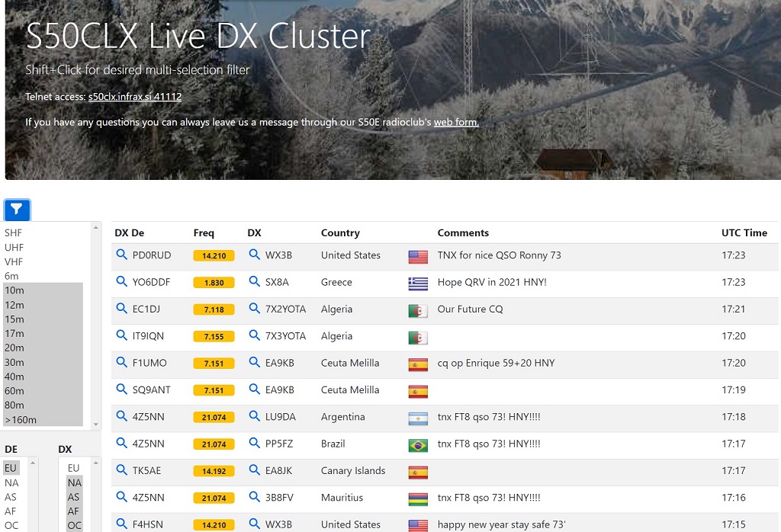Screen dimensions: 781x532
Task: Click the blue filter funnel button
Action: pyautogui.click(x=17, y=210)
